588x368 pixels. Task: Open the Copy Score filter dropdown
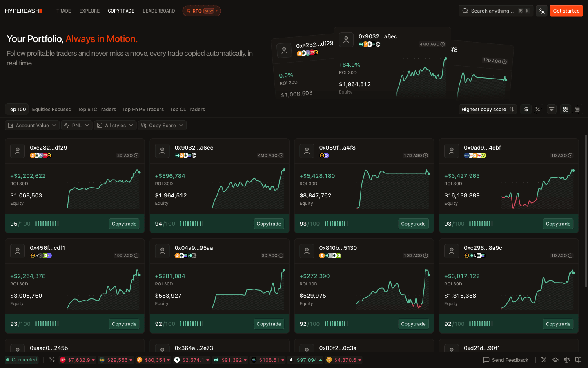(163, 126)
